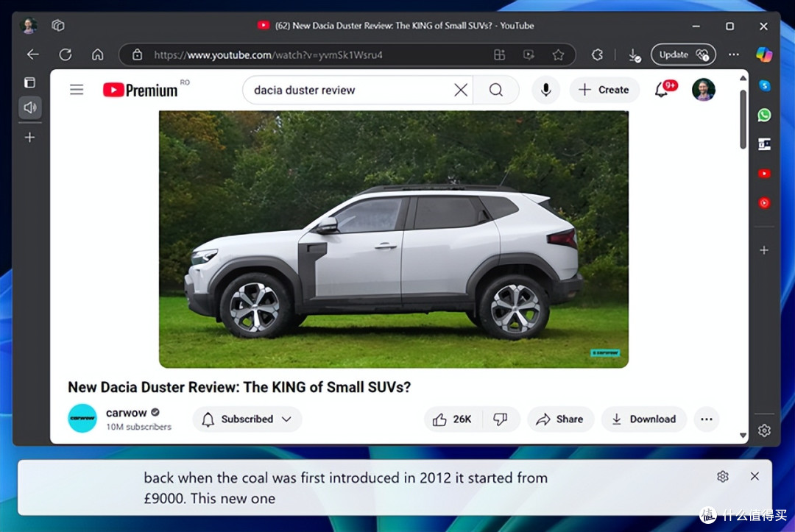The height and width of the screenshot is (532, 795).
Task: Select the tab playing audio in sidebar
Action: pyautogui.click(x=30, y=107)
